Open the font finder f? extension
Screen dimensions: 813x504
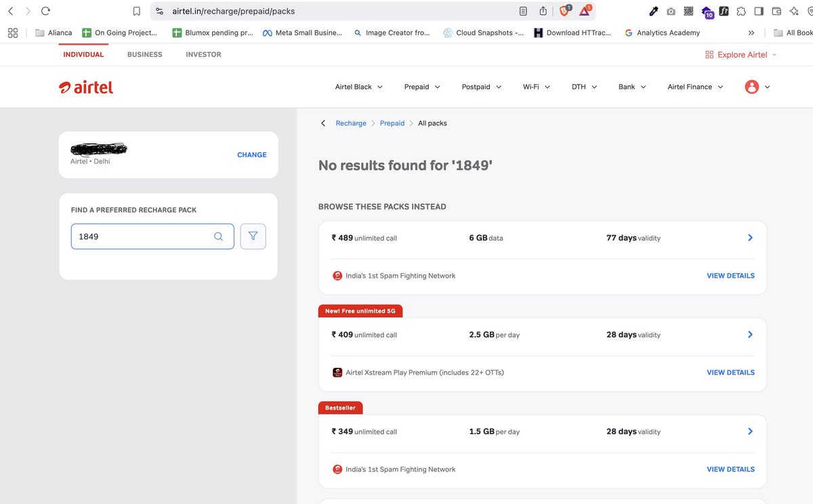pyautogui.click(x=724, y=11)
